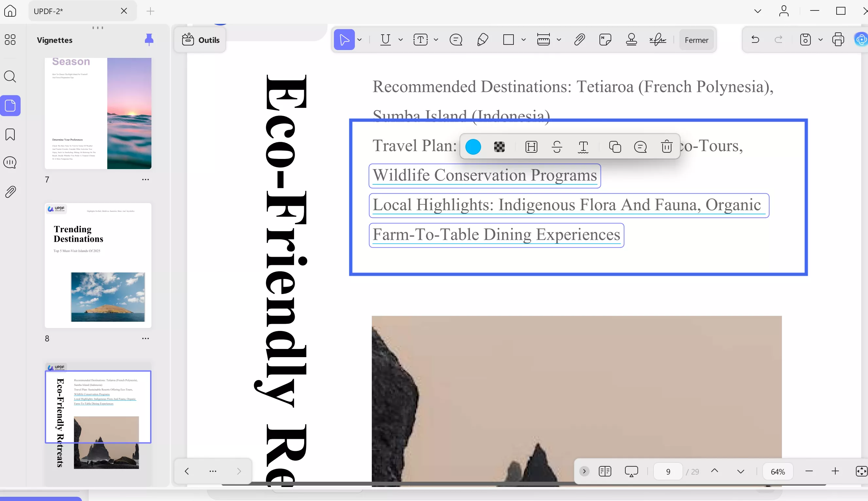Select the pencil drawing tool
This screenshot has width=868, height=501.
482,40
